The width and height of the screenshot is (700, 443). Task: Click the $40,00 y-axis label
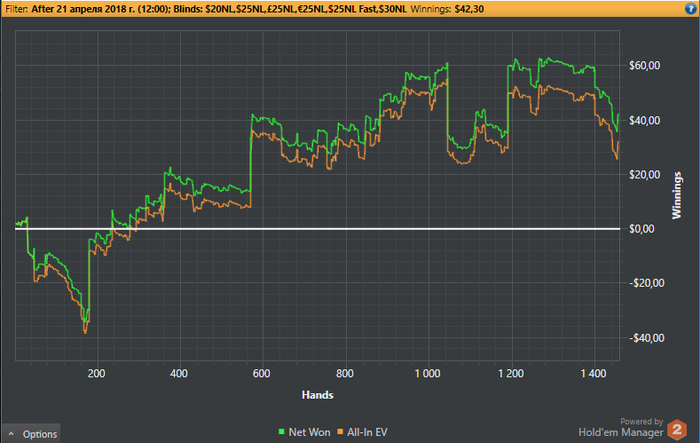coord(645,120)
